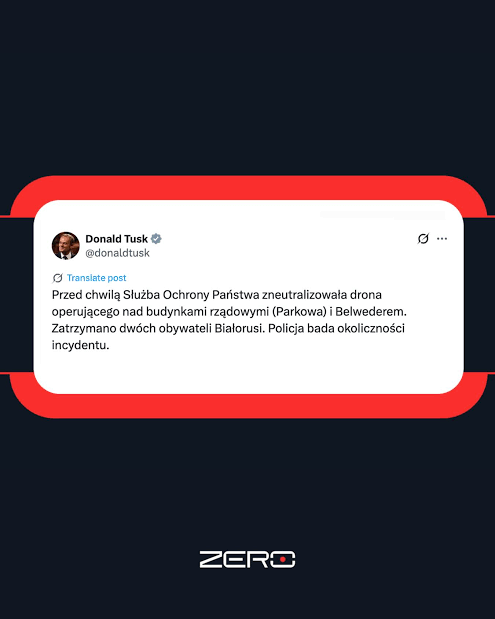This screenshot has width=495, height=619.
Task: Click the ZERO logo at the bottom
Action: (x=248, y=559)
